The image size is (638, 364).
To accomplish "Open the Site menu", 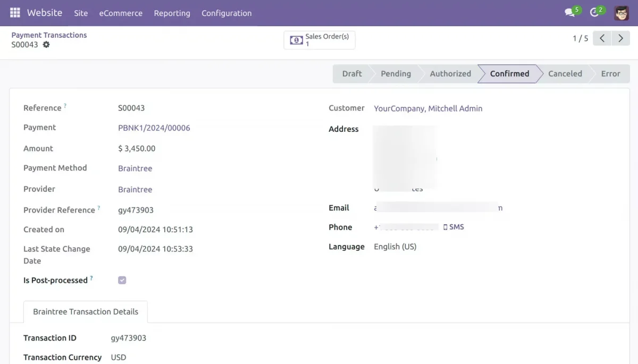I will pos(81,13).
